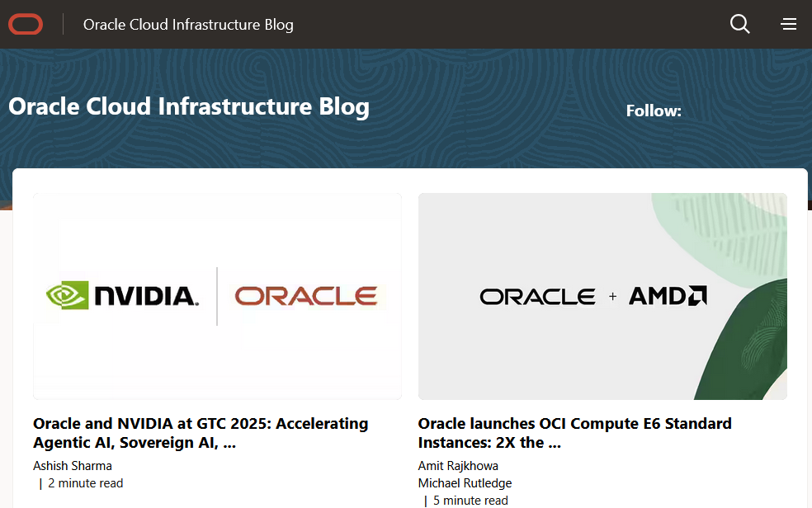Viewport: 812px width, 508px height.
Task: Open the hamburger menu
Action: [789, 25]
